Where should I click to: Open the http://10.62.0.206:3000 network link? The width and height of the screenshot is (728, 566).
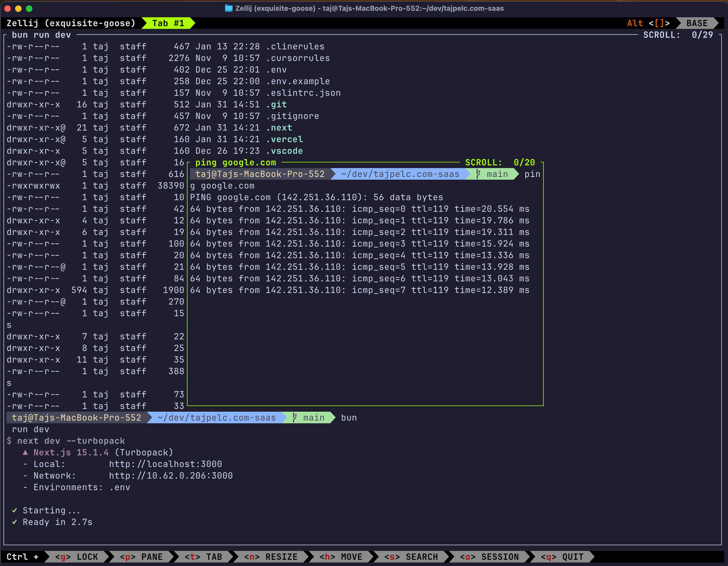pos(171,476)
